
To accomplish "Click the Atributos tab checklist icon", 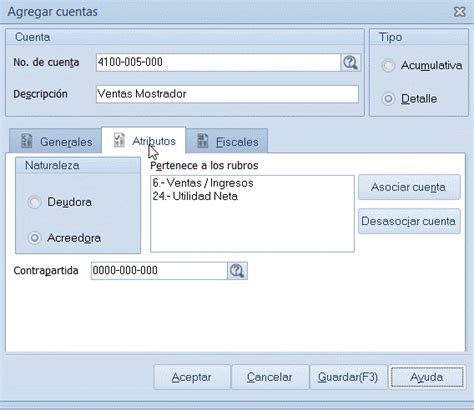I will coord(119,140).
